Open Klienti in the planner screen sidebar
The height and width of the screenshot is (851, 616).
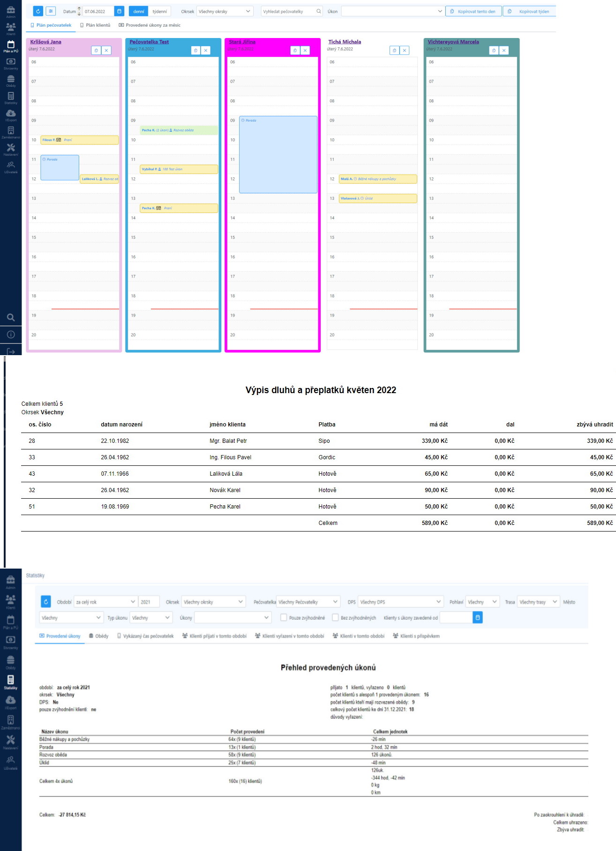point(11,29)
